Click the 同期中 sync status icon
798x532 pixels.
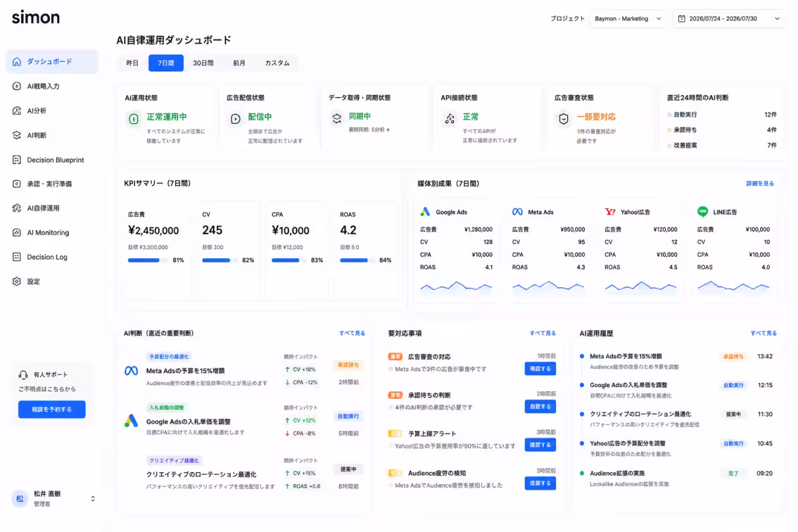click(x=336, y=119)
